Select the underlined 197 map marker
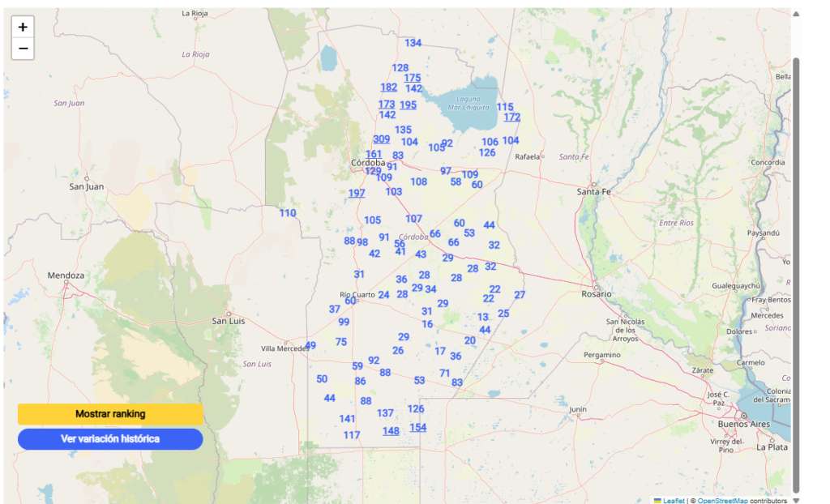This screenshot has width=830, height=504. [357, 193]
